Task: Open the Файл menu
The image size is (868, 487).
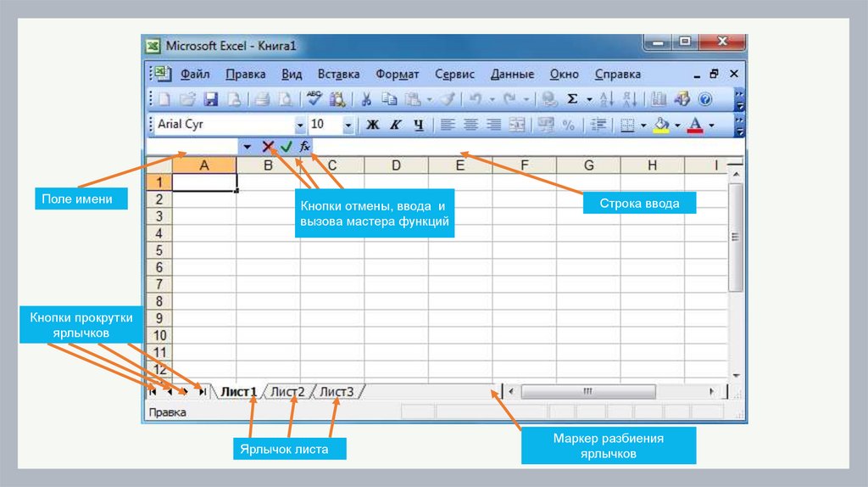Action: [195, 75]
